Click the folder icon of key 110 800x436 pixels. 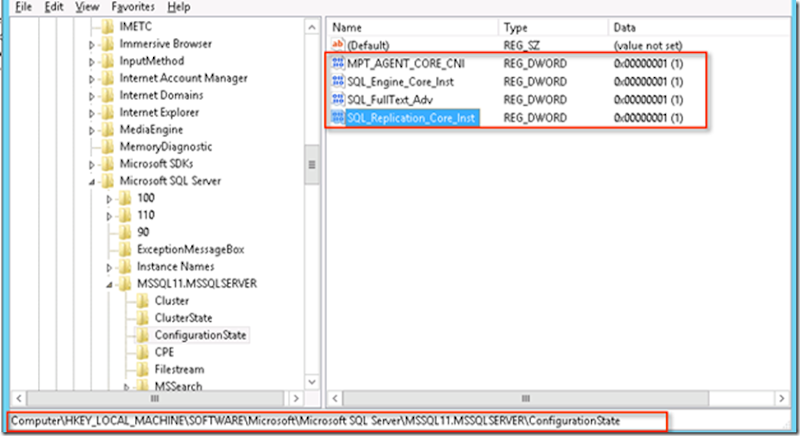[x=125, y=215]
